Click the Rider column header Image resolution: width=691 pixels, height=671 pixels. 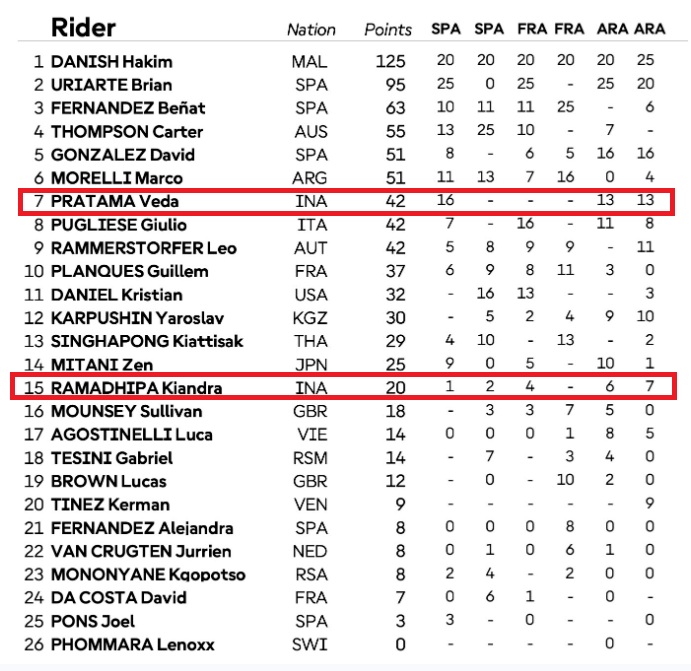point(83,28)
